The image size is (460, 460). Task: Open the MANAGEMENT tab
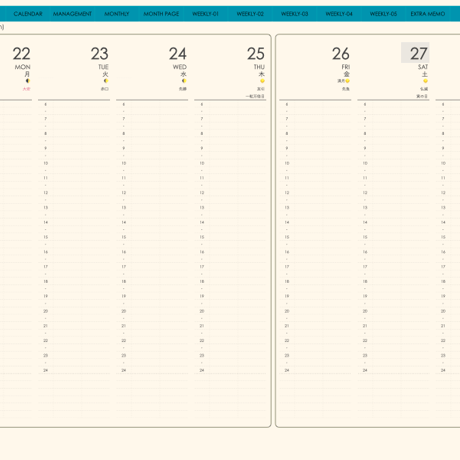(72, 14)
